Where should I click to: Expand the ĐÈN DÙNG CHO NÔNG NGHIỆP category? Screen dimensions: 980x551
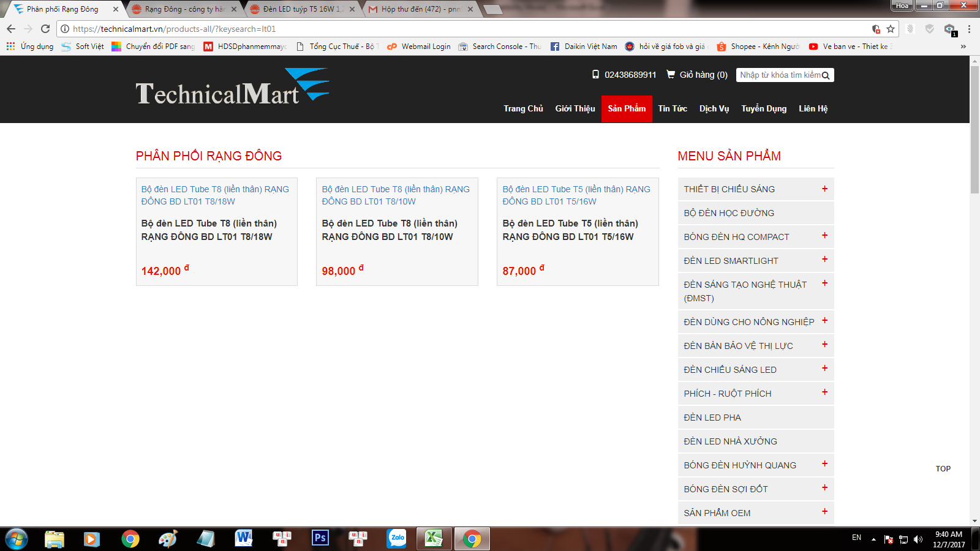tap(824, 320)
